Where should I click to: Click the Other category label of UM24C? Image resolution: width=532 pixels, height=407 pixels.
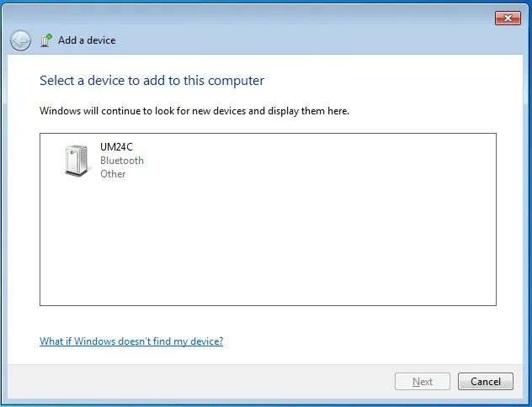(x=113, y=174)
